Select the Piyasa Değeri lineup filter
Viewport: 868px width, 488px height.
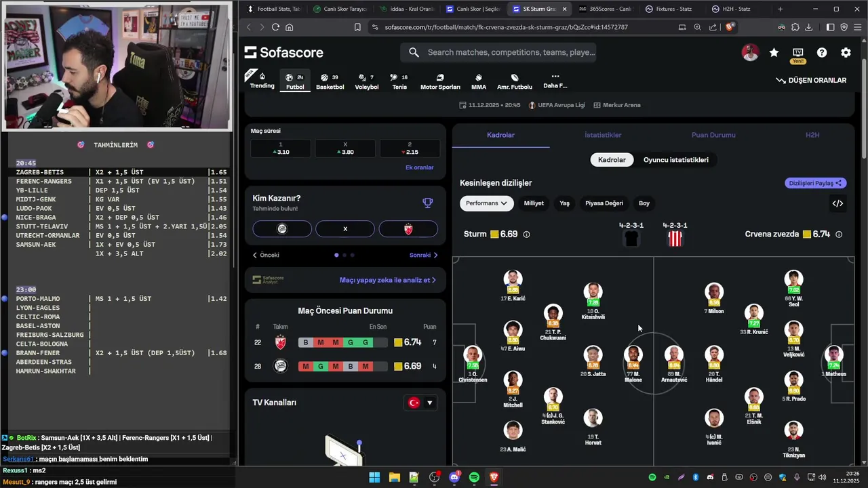pos(604,203)
